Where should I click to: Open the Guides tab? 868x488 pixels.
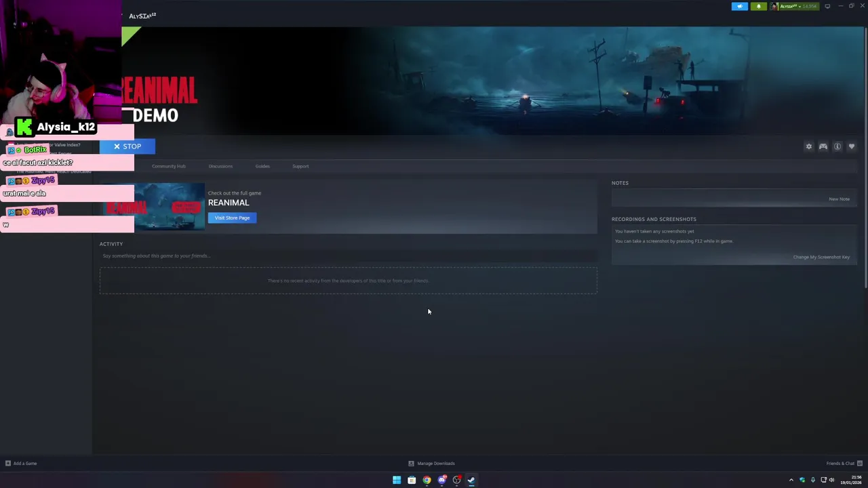(x=262, y=166)
